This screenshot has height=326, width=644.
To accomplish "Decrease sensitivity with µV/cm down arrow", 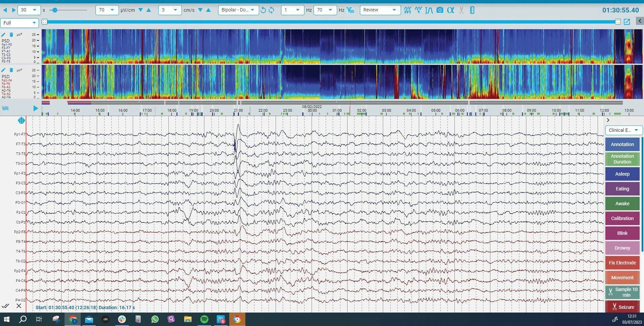I will point(140,10).
